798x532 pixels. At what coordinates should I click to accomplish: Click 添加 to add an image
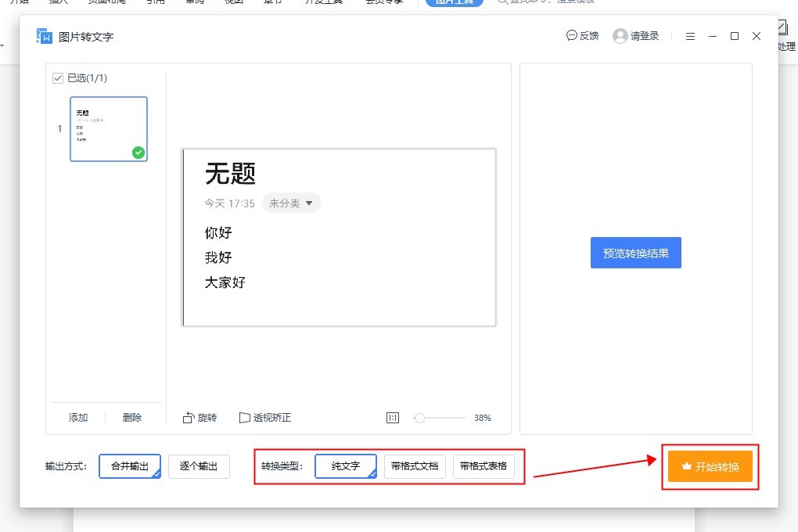[78, 418]
